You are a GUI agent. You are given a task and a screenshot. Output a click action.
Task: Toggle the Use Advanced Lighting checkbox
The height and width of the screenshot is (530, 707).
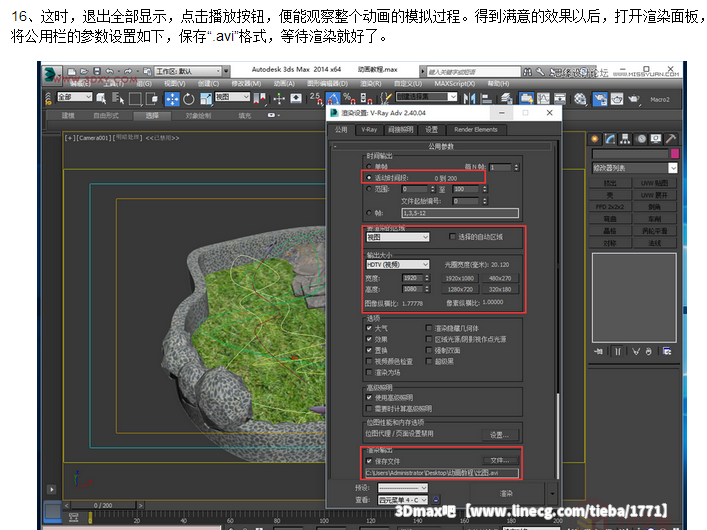pos(369,397)
